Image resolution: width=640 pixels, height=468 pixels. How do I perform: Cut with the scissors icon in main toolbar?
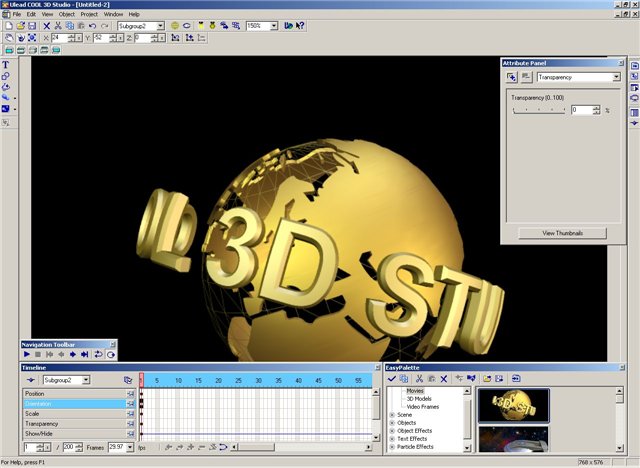point(58,26)
